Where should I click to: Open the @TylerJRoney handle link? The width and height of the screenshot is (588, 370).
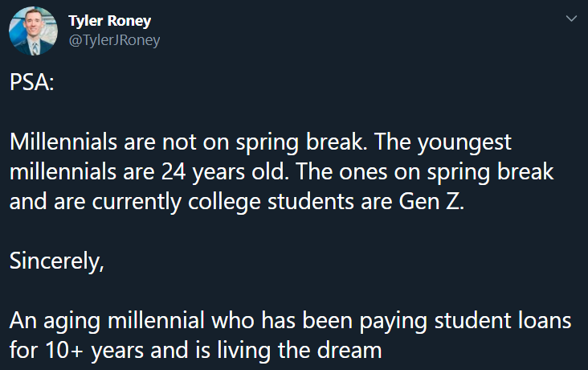click(x=114, y=40)
